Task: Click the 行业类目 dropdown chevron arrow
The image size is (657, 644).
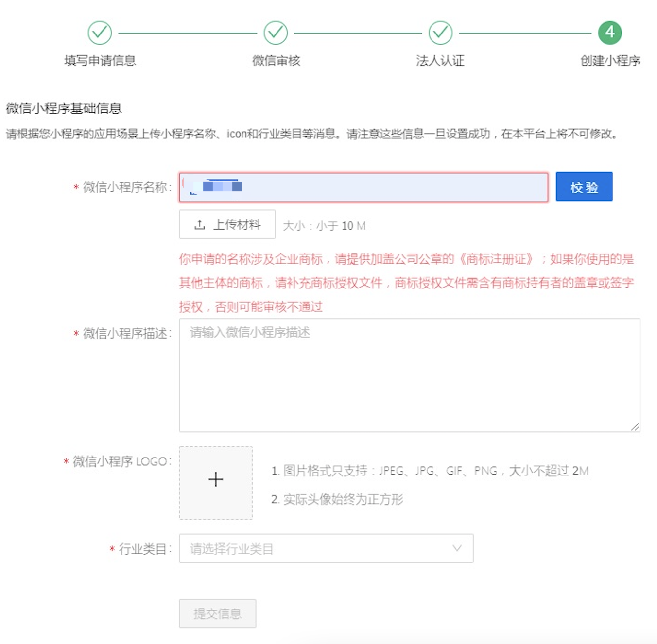Action: pos(457,548)
